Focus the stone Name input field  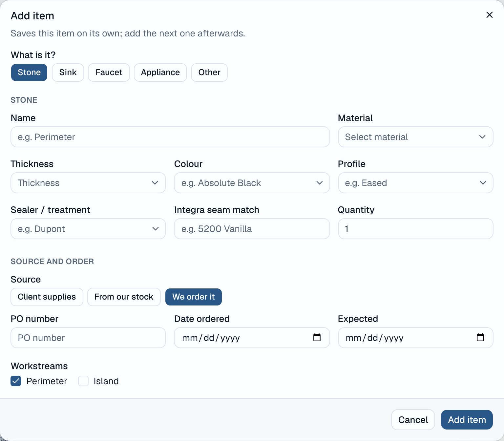click(x=170, y=137)
